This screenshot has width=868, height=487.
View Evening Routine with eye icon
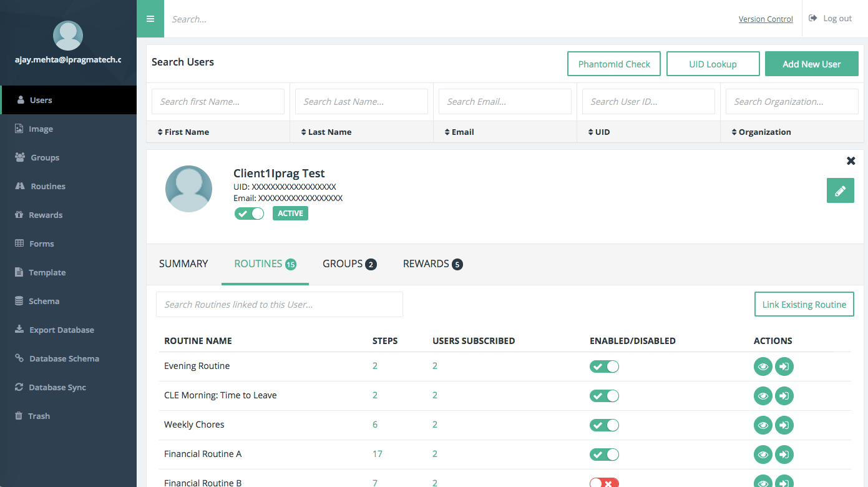(763, 366)
